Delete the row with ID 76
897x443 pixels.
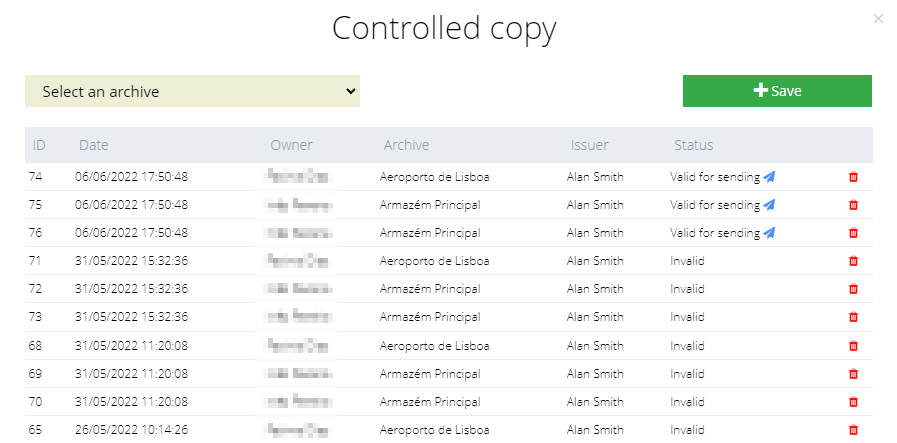point(853,232)
